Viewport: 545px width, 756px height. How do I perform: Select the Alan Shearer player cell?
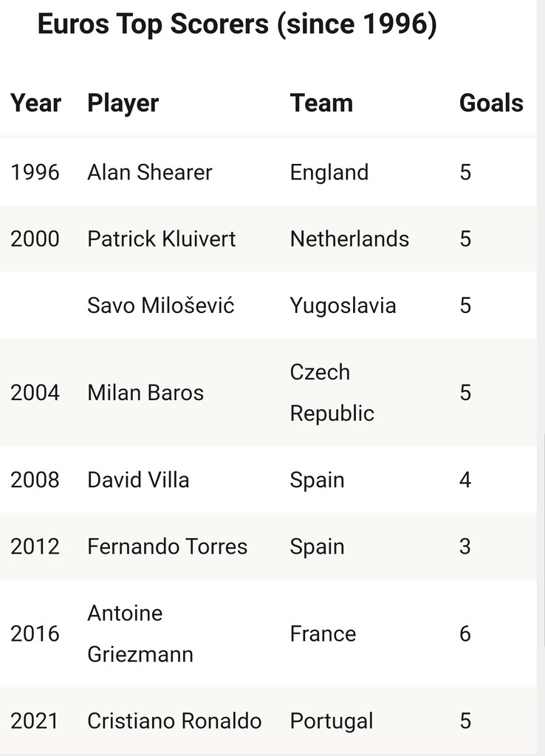[149, 172]
